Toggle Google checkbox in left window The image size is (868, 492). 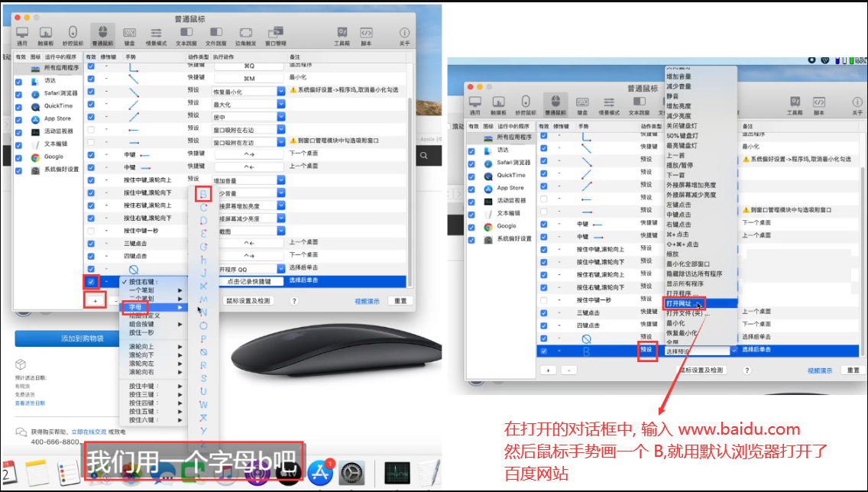19,157
